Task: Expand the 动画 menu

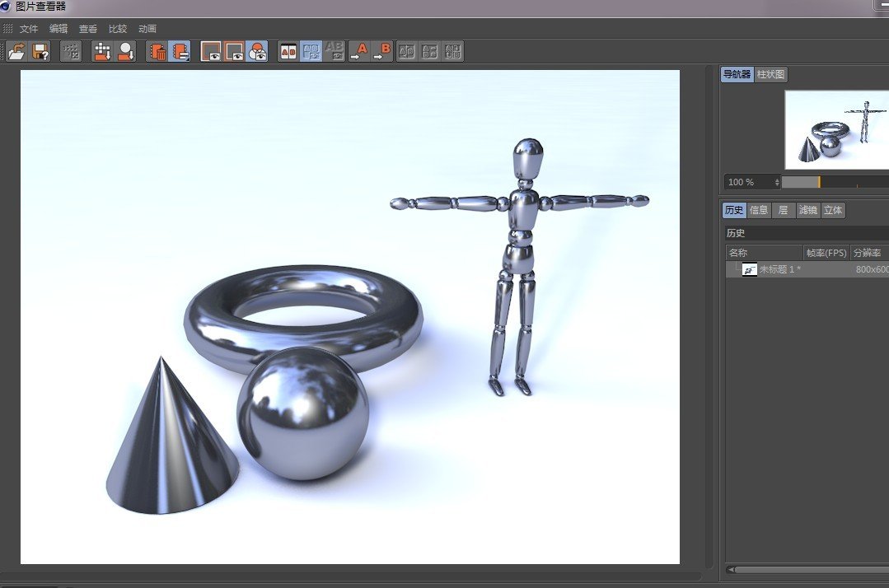Action: coord(147,29)
